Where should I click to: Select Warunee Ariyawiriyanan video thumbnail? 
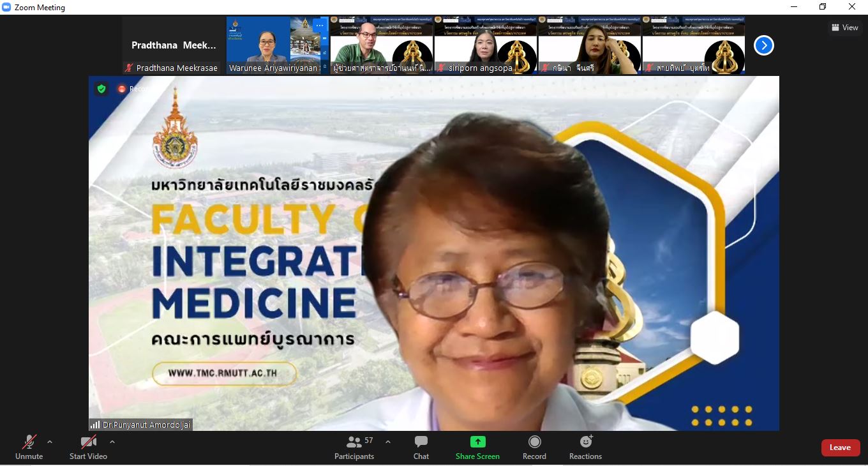(278, 45)
